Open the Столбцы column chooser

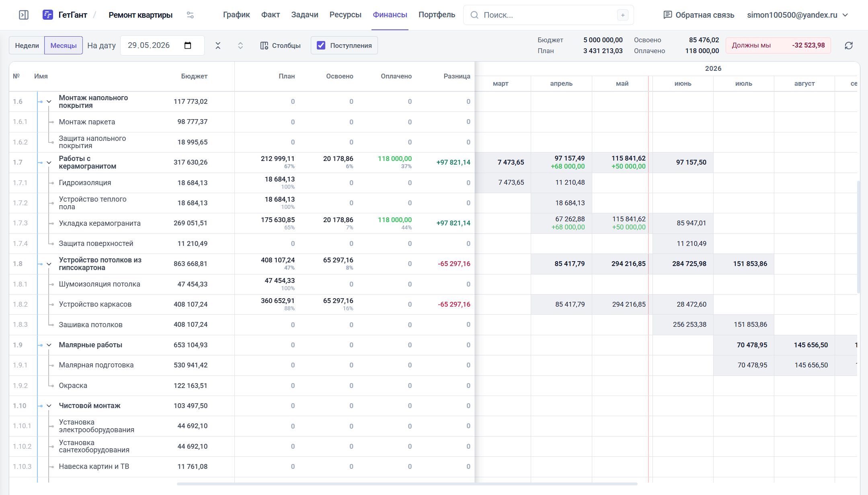pyautogui.click(x=280, y=45)
